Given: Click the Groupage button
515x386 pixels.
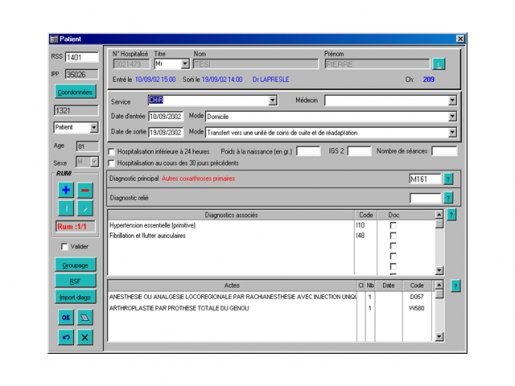Looking at the screenshot, I should coord(75,265).
